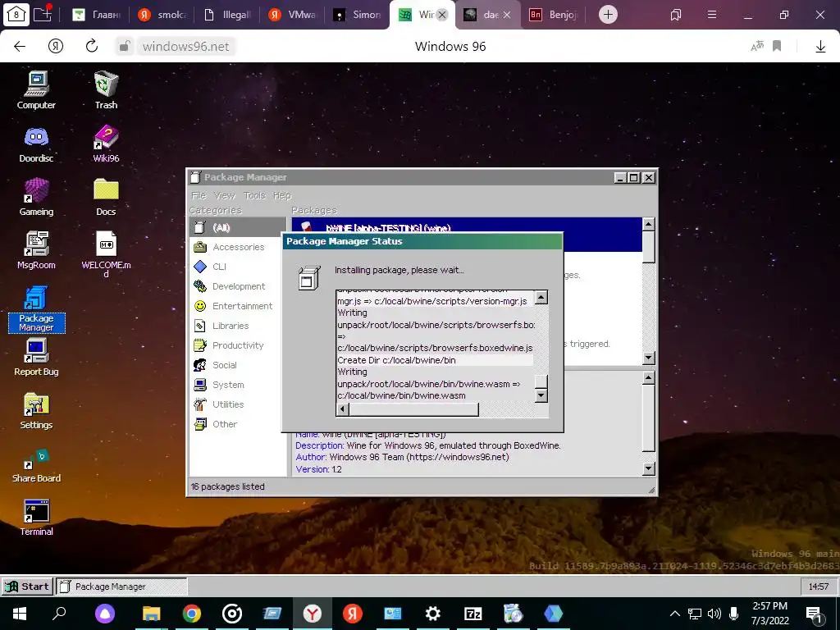Click the install log horizontal scrollbar thumb
The width and height of the screenshot is (840, 630).
[413, 410]
